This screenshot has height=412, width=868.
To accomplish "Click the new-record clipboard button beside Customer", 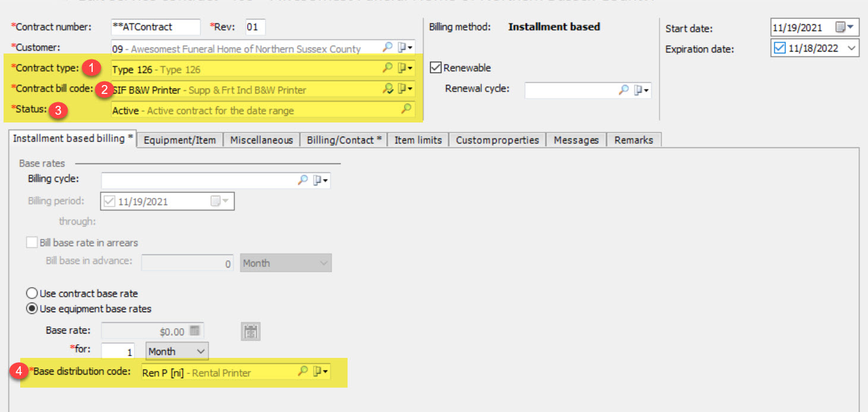I will [x=403, y=47].
